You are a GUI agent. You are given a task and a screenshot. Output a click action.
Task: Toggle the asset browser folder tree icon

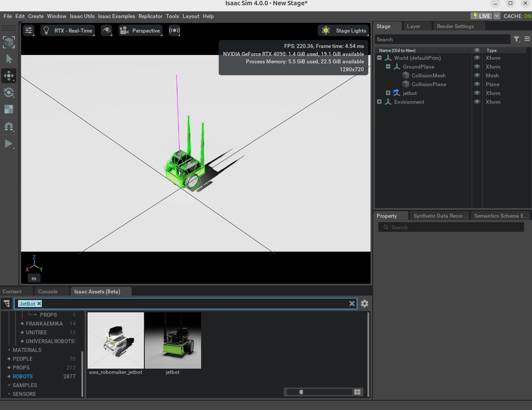[7, 304]
